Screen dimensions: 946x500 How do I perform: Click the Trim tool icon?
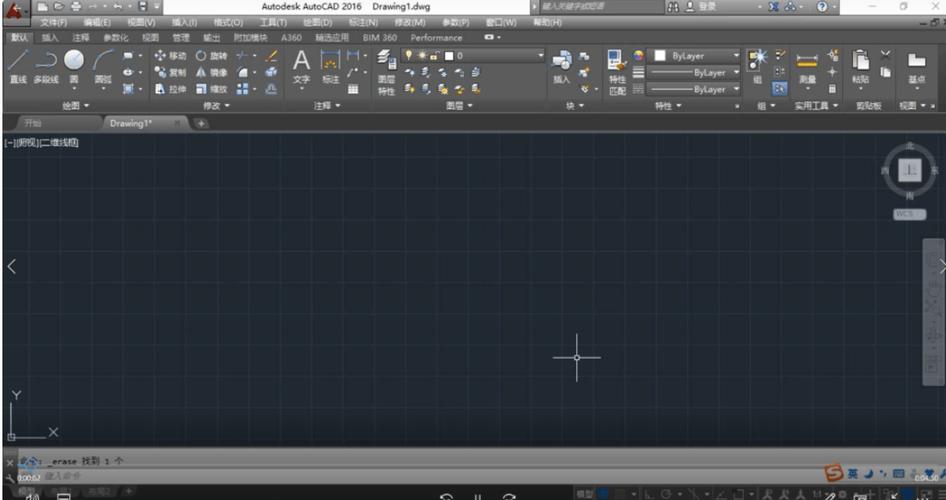(242, 55)
